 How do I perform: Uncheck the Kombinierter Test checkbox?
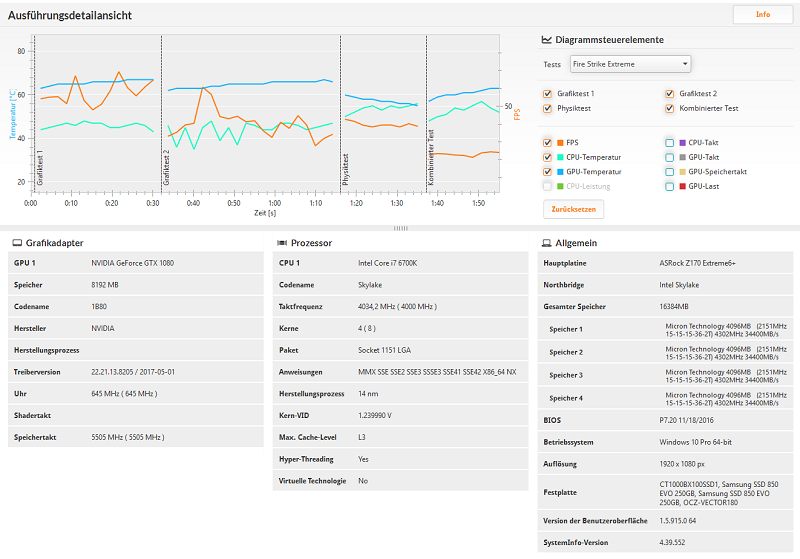[669, 109]
